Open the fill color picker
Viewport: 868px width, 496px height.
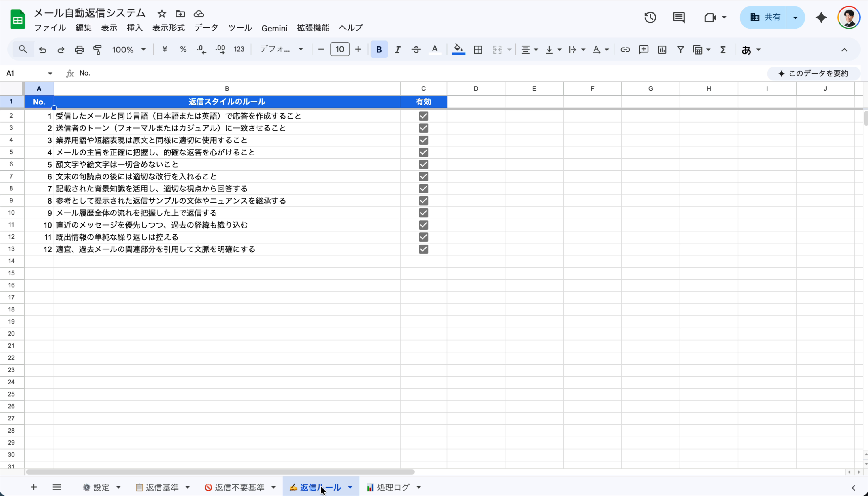point(458,50)
